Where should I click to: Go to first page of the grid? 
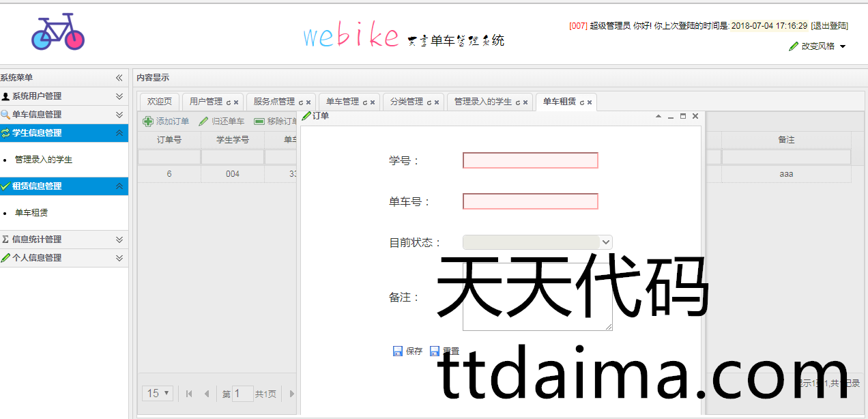click(189, 394)
